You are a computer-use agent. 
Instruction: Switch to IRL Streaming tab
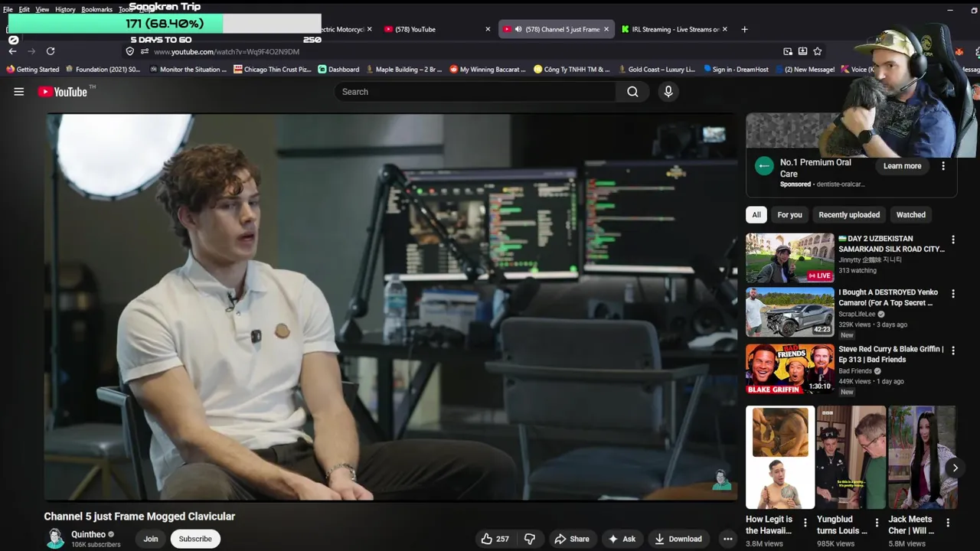674,29
